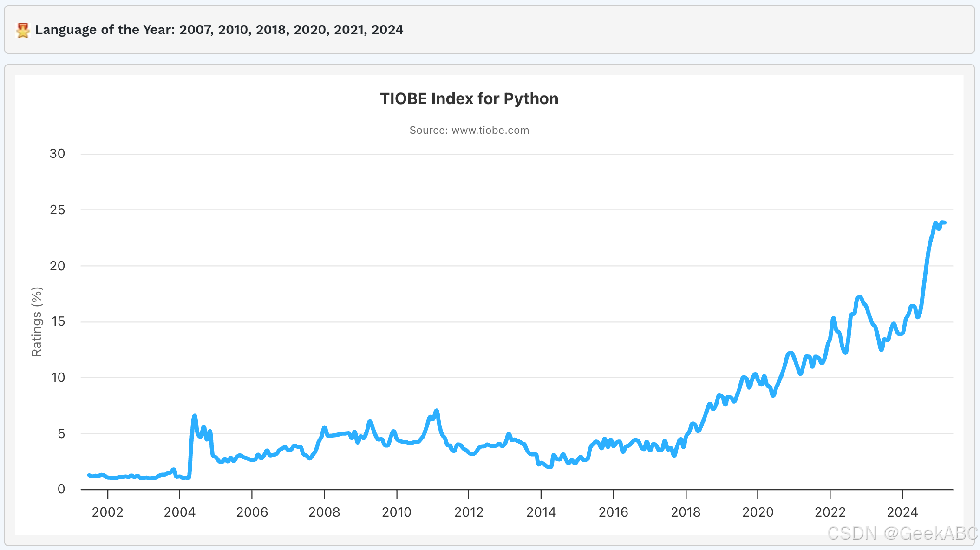Image resolution: width=980 pixels, height=550 pixels.
Task: Click the 2008 x-axis label
Action: click(324, 512)
